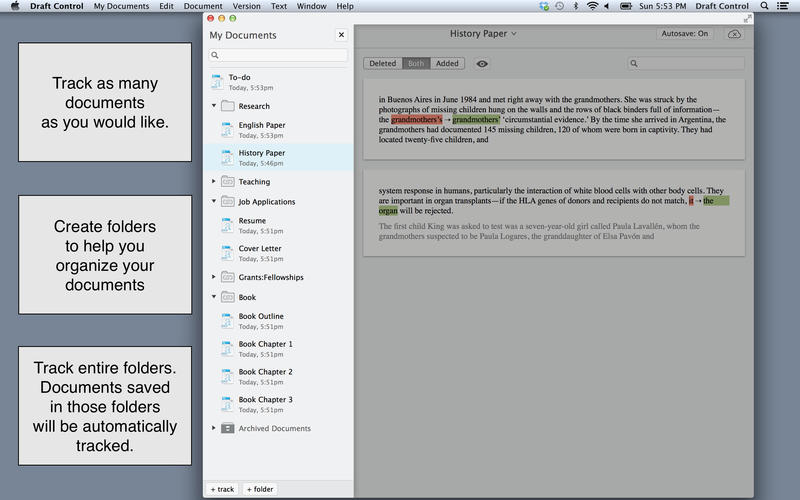Open the My Documents menu
This screenshot has width=800, height=500.
[121, 6]
